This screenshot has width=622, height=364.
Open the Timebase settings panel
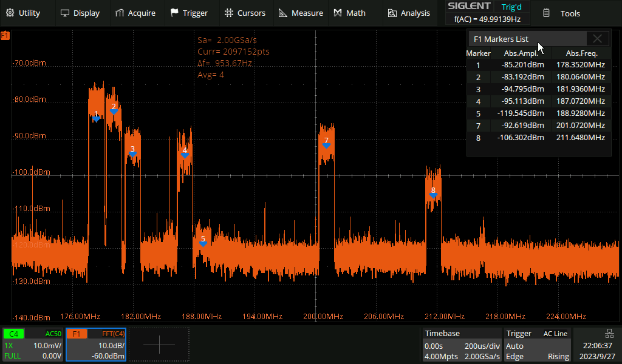(x=462, y=345)
